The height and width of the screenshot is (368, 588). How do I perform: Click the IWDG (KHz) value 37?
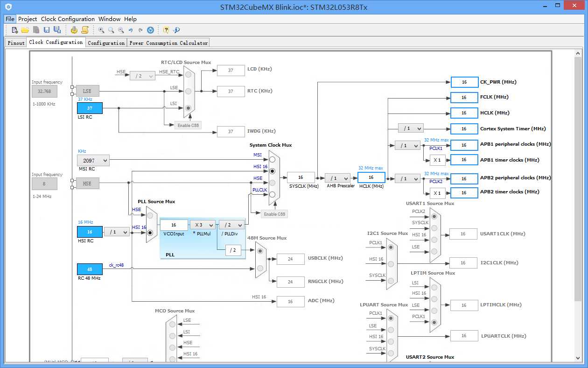pos(231,132)
